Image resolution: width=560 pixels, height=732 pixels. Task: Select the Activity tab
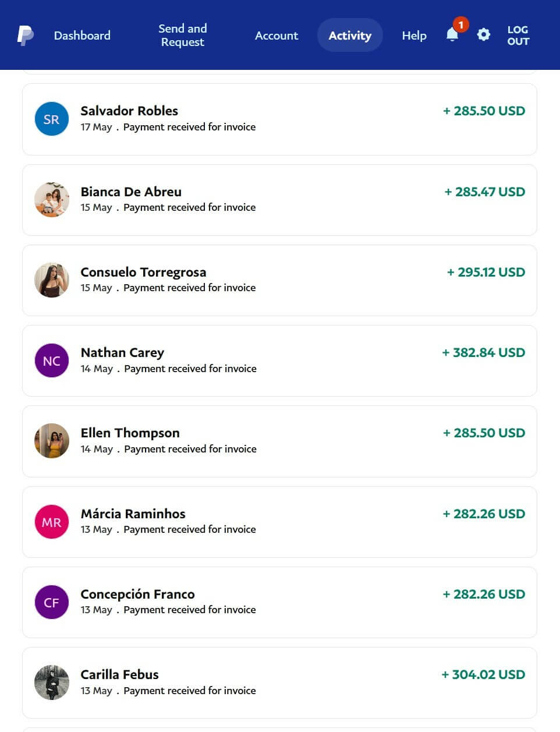pos(350,36)
